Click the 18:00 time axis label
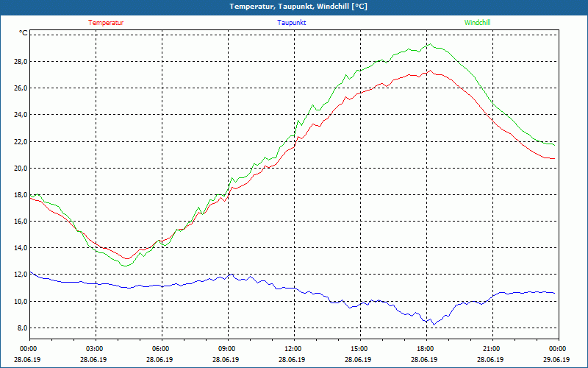This screenshot has height=368, width=588. [426, 349]
